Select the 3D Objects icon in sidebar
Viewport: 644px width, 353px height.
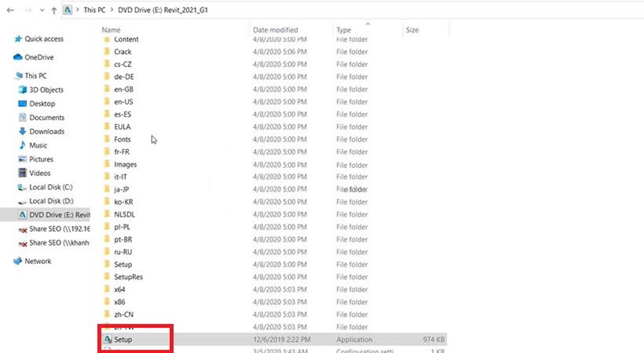pos(23,90)
